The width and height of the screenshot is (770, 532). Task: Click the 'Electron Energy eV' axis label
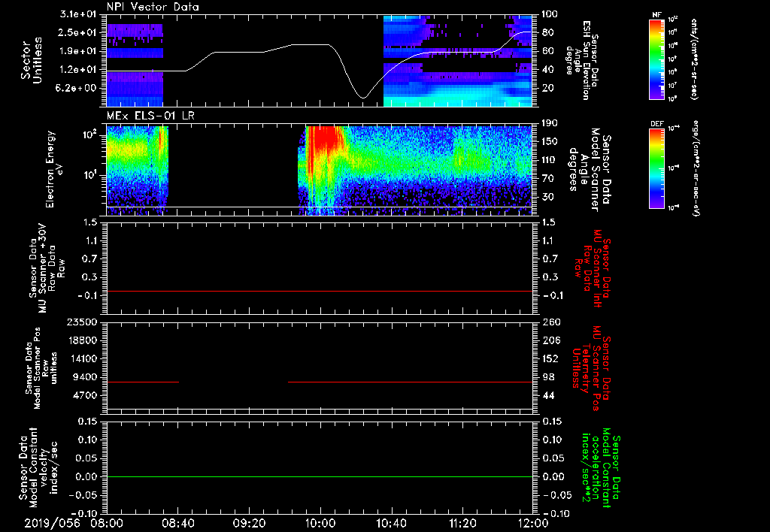56,169
